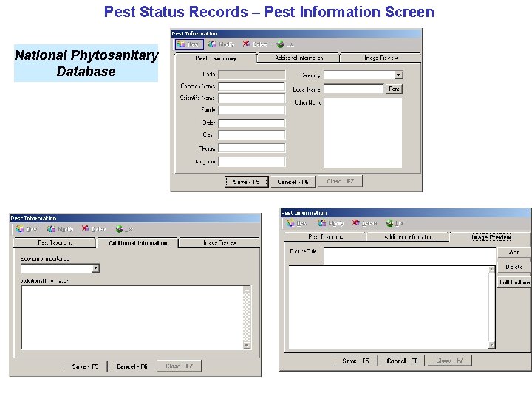Click the Other Name list box

(x=363, y=133)
